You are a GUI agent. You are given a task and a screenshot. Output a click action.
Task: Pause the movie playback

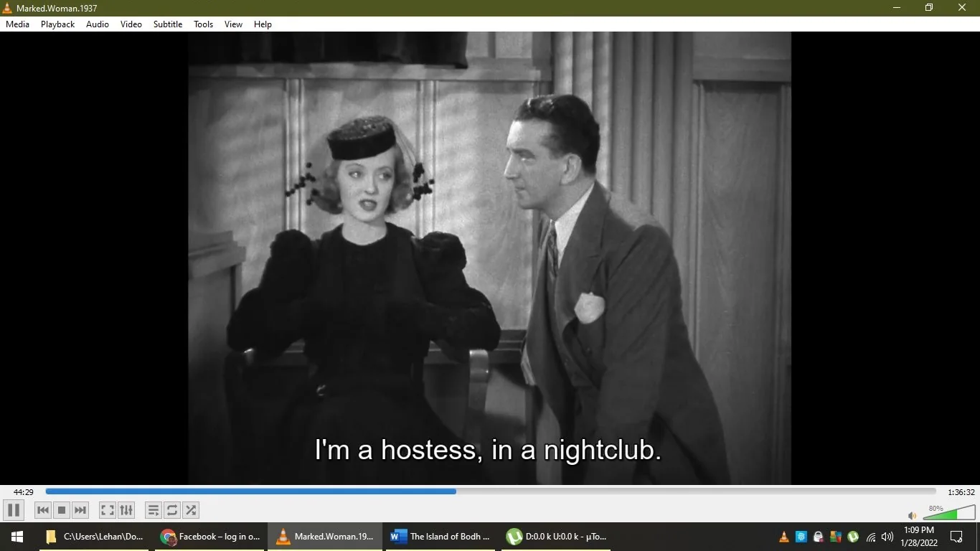[x=14, y=510]
